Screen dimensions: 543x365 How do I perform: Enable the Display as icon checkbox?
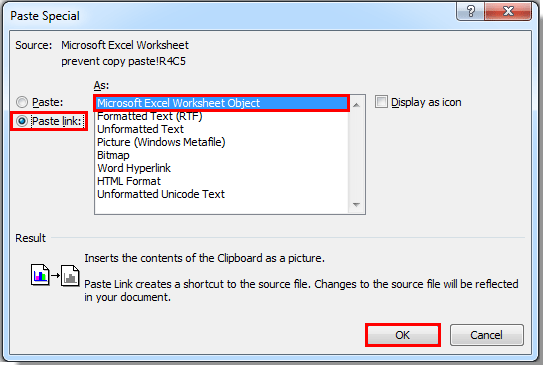(x=381, y=102)
